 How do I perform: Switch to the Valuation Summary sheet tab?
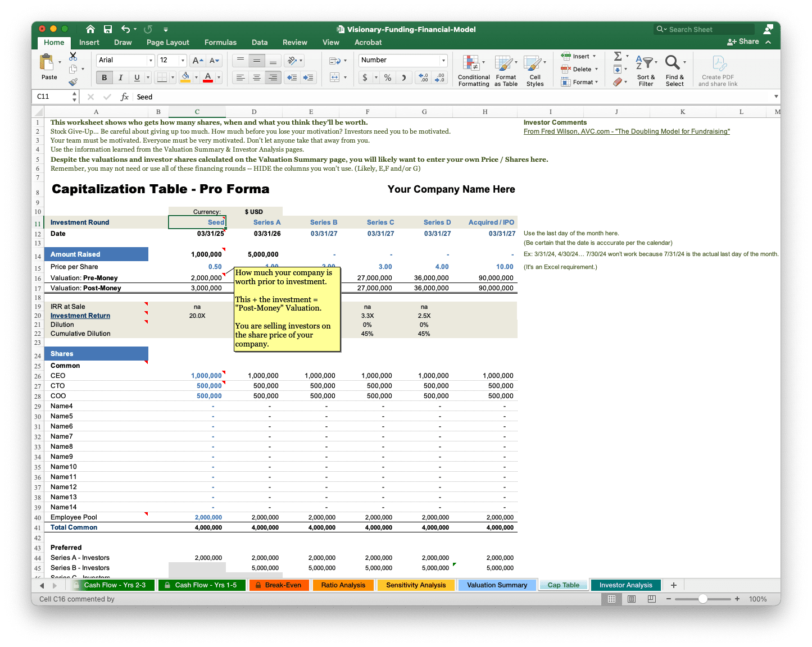(x=497, y=585)
